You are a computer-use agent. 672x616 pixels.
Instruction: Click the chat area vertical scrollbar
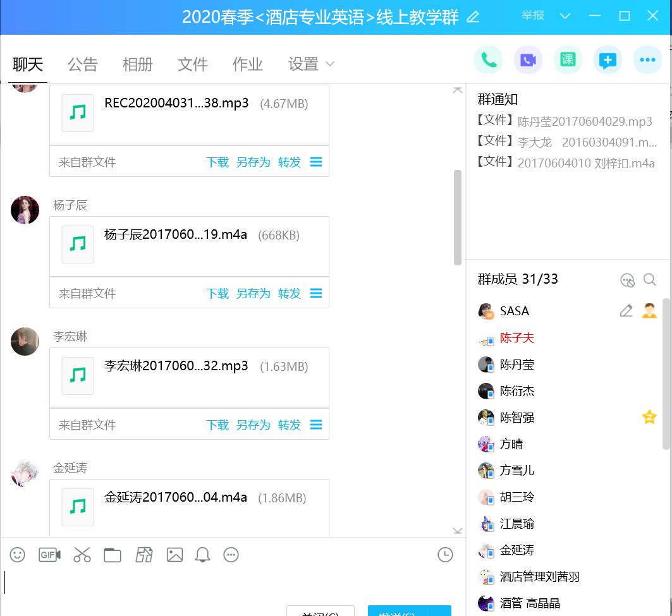click(x=458, y=218)
